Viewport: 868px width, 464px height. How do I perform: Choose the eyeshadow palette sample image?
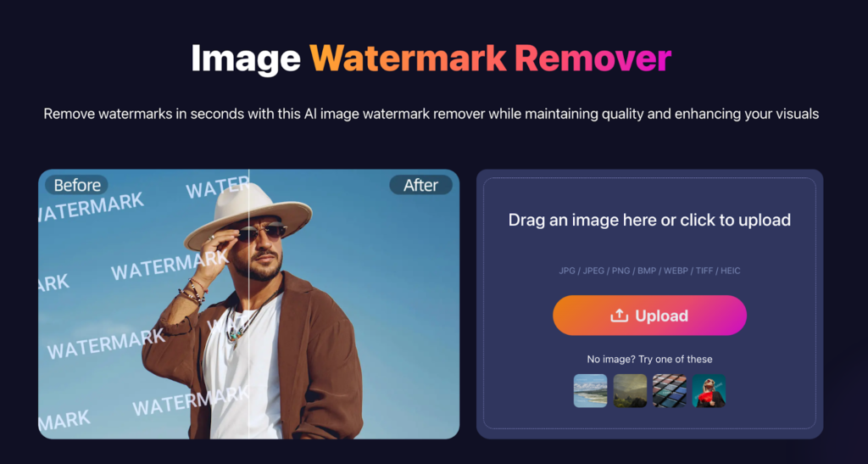(x=670, y=390)
